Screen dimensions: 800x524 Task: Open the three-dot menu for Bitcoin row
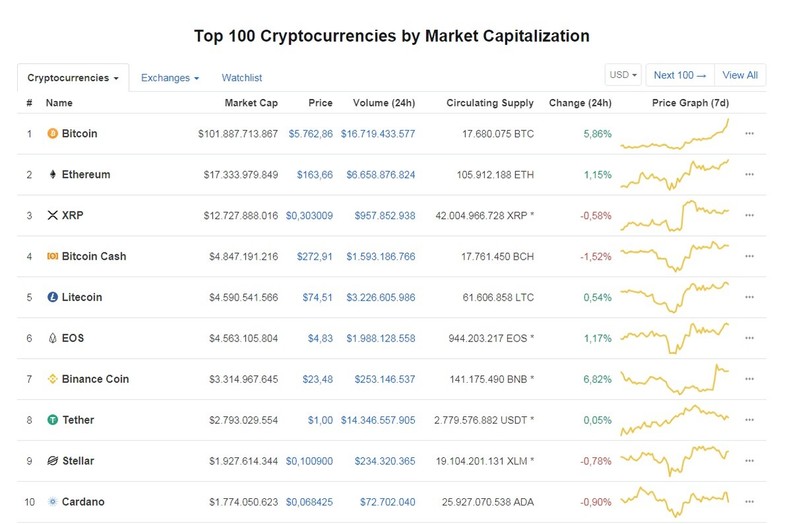click(749, 134)
